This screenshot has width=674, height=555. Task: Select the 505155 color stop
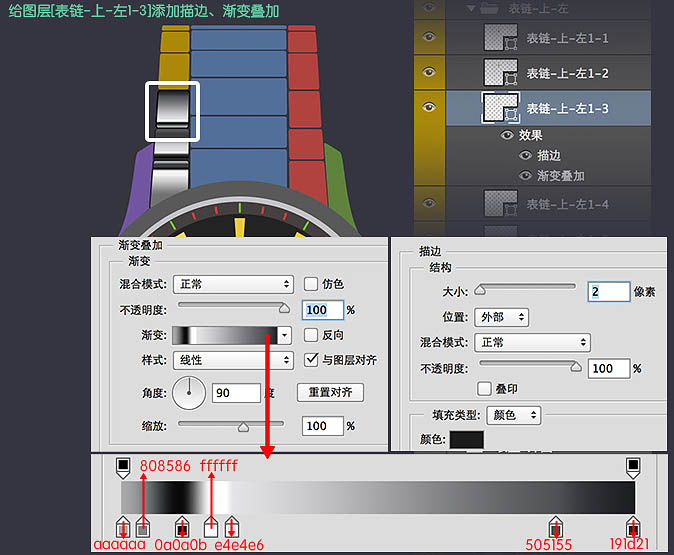[x=556, y=527]
